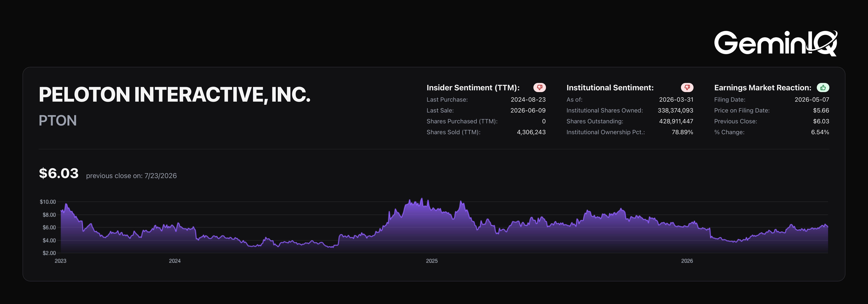Click the Shares Outstanding label
The height and width of the screenshot is (304, 868).
595,121
